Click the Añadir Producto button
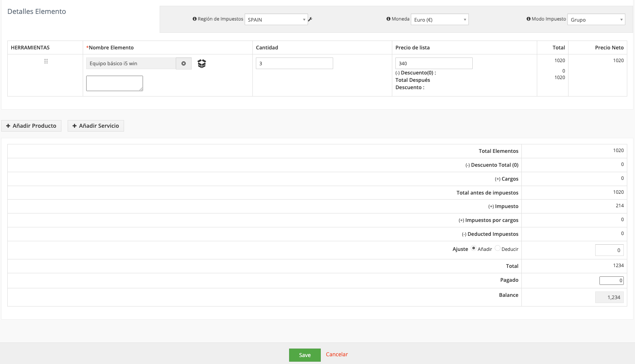Screen dimensions: 635x364 [31, 126]
